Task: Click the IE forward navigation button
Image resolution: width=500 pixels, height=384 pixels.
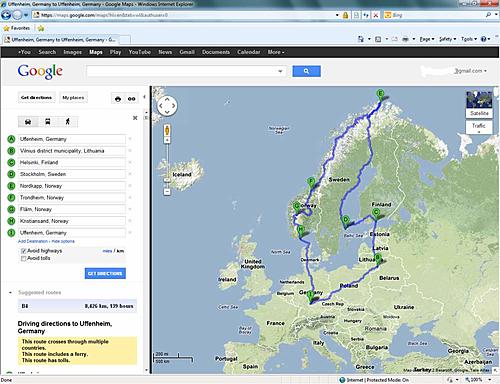Action: click(x=17, y=15)
